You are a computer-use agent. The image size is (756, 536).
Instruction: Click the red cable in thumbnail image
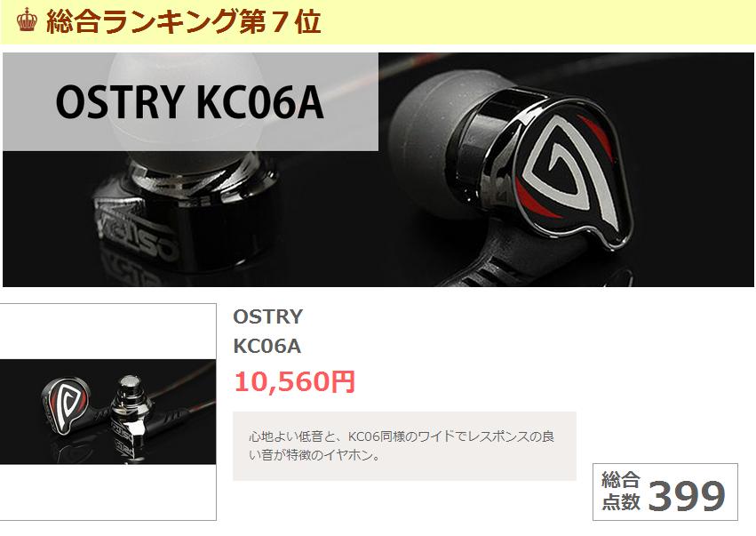pyautogui.click(x=193, y=396)
